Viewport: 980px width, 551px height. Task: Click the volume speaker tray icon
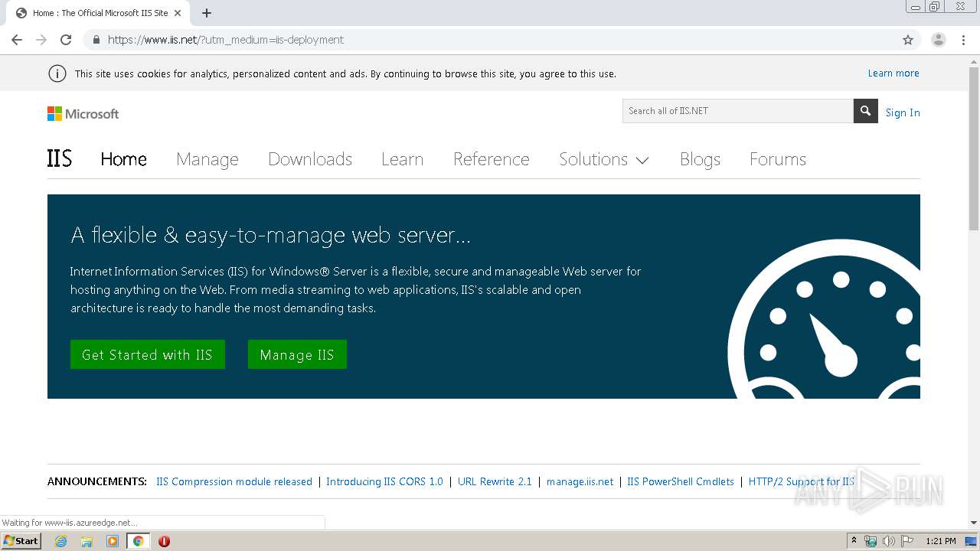pos(889,541)
